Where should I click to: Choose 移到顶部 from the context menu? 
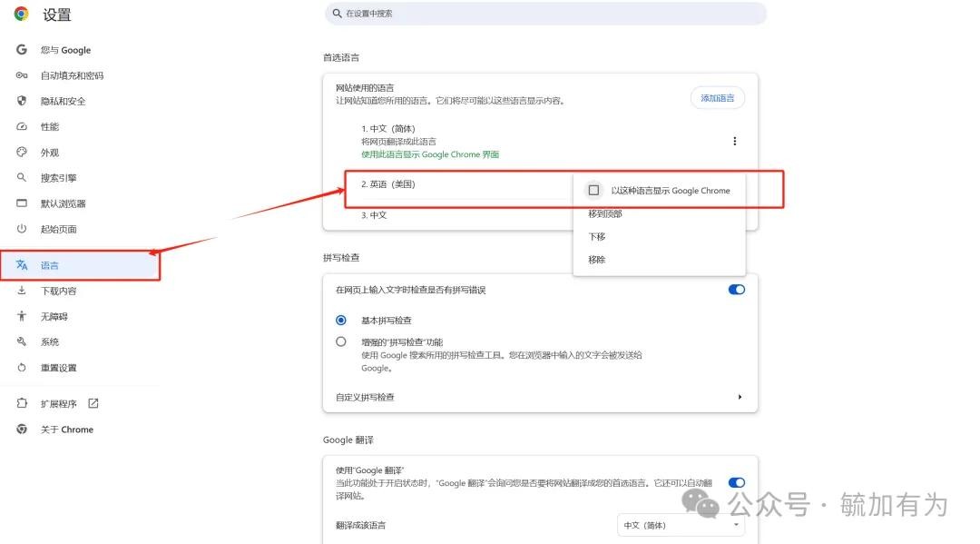605,214
